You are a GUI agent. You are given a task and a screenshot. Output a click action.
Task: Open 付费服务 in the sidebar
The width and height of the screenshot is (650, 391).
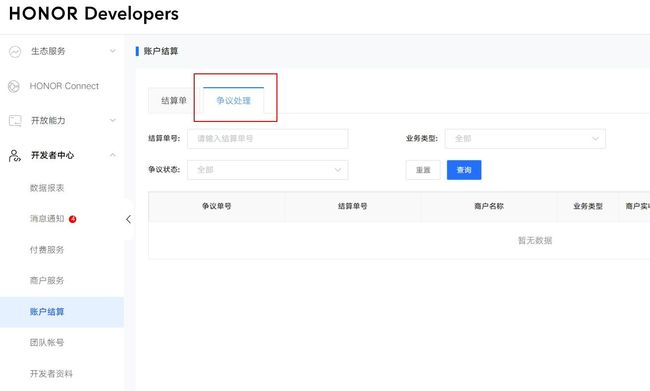47,250
